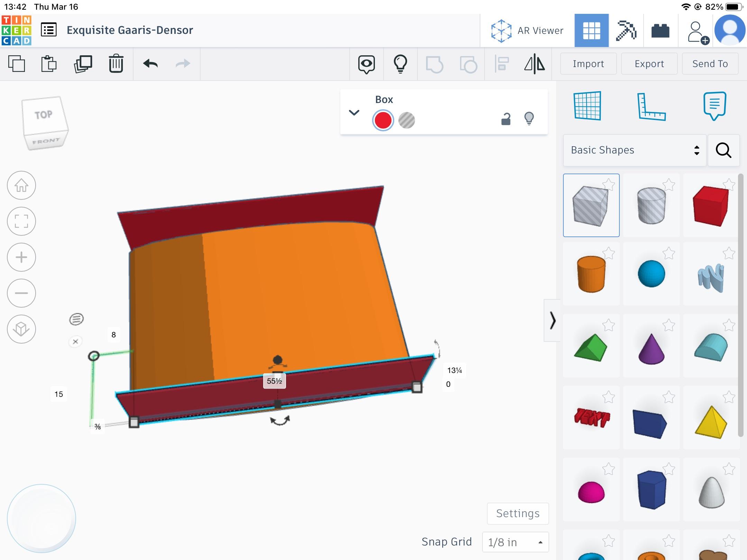Delete selected shape with trash icon
The height and width of the screenshot is (560, 747).
pyautogui.click(x=116, y=64)
